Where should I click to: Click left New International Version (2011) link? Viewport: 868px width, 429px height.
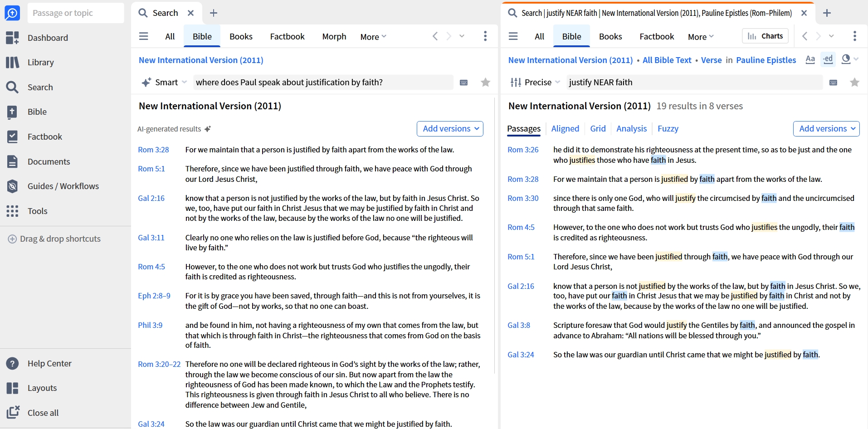(201, 60)
